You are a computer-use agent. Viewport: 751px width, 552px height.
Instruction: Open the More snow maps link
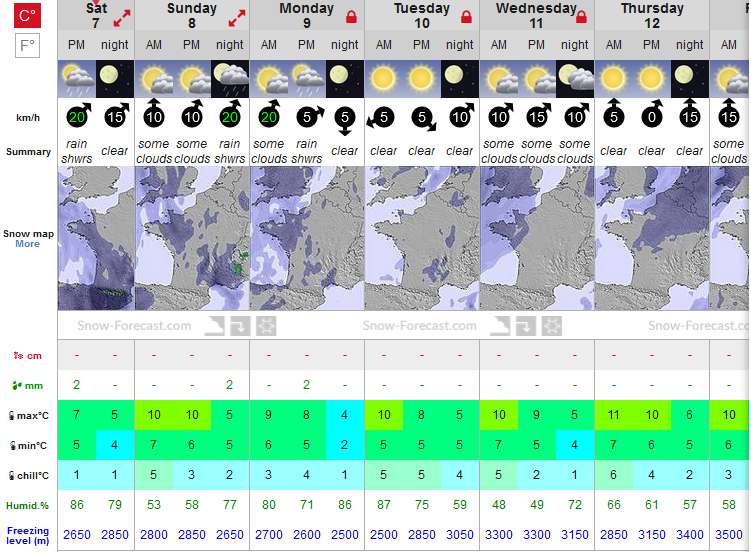[27, 244]
